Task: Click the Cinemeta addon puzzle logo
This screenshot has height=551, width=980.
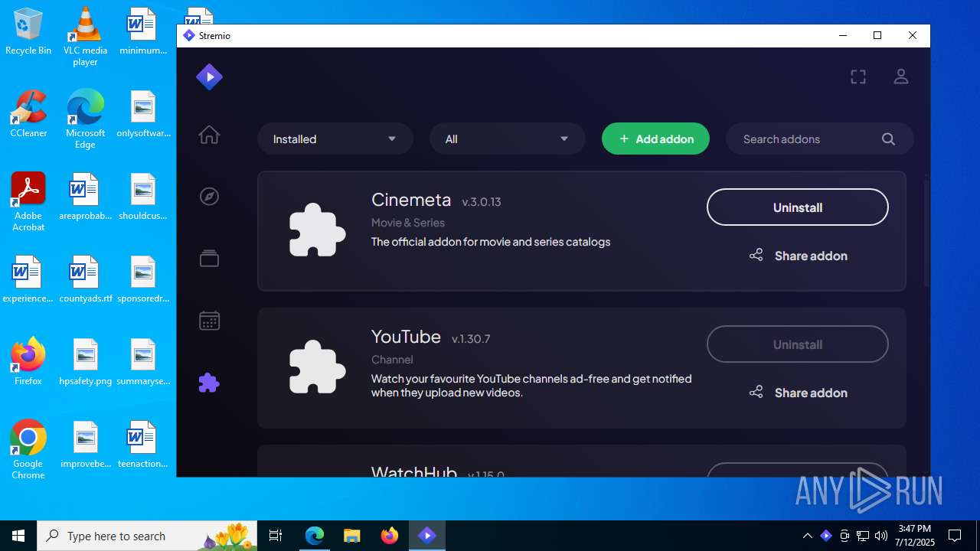Action: coord(317,230)
